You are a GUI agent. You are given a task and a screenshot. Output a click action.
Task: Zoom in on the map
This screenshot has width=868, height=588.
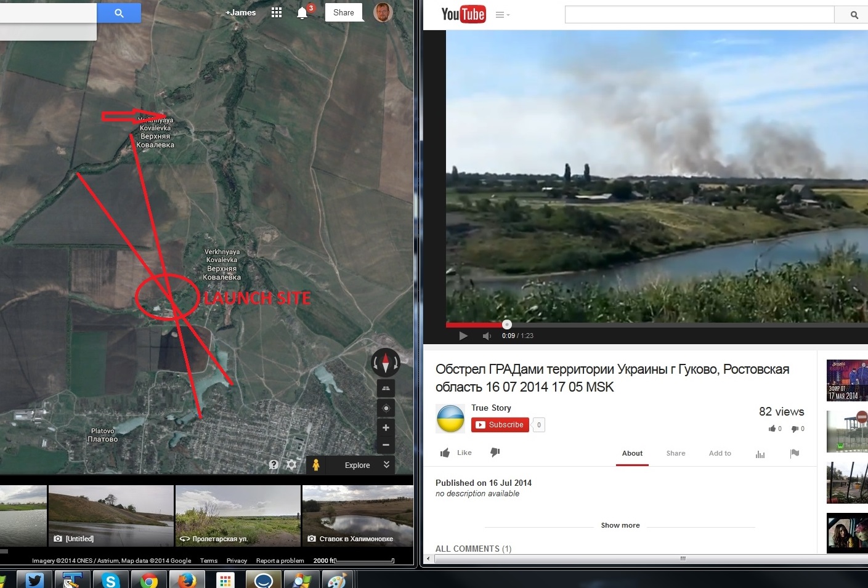click(x=386, y=428)
